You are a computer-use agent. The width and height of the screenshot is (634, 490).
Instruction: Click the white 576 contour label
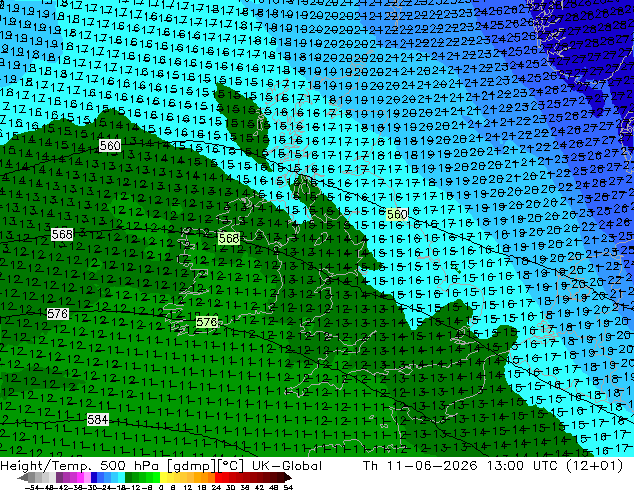58,314
